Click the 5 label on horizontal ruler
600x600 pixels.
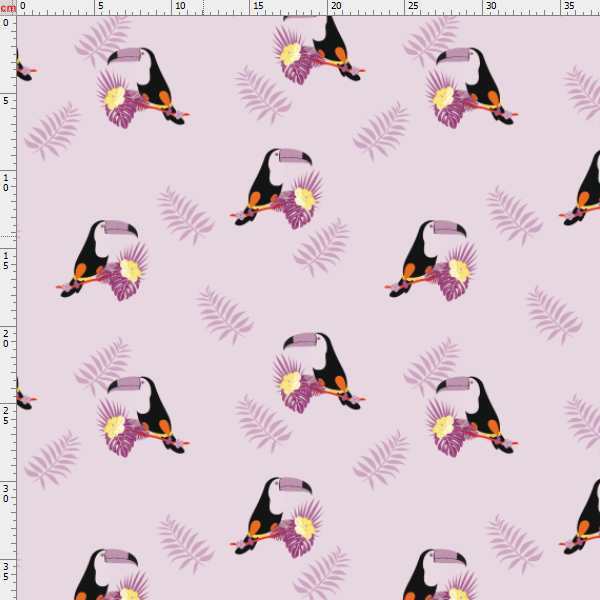pos(101,6)
